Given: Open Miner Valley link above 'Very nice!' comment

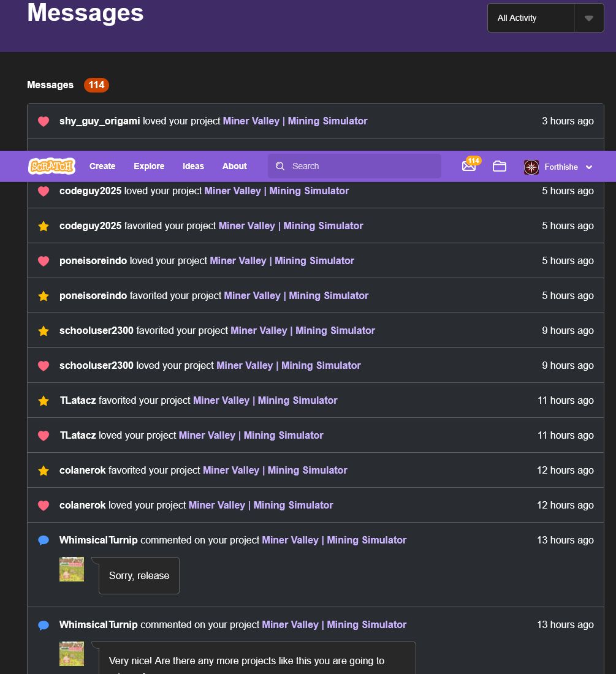Looking at the screenshot, I should coord(334,624).
